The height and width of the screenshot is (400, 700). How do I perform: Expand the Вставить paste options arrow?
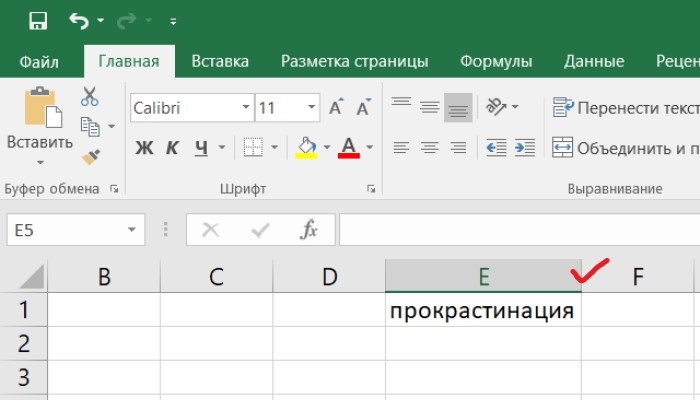40,162
